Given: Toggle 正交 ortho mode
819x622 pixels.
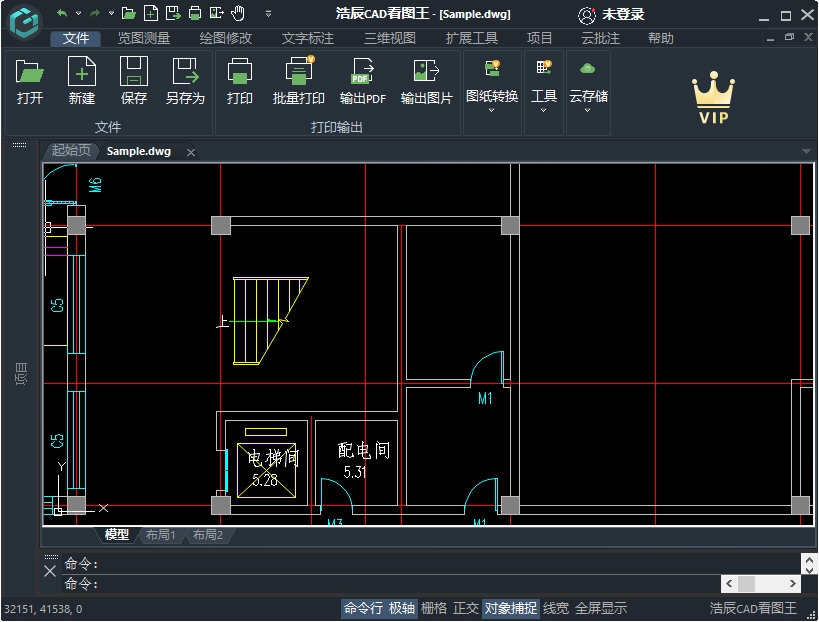Looking at the screenshot, I should (465, 608).
